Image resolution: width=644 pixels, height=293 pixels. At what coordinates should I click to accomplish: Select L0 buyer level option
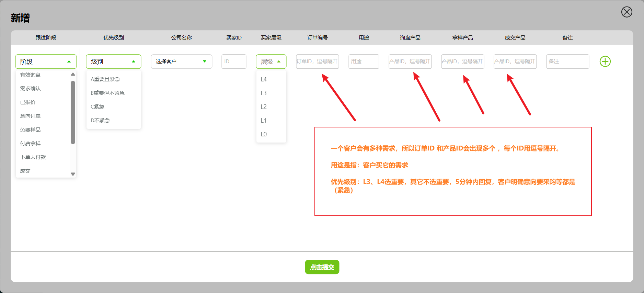pyautogui.click(x=264, y=134)
